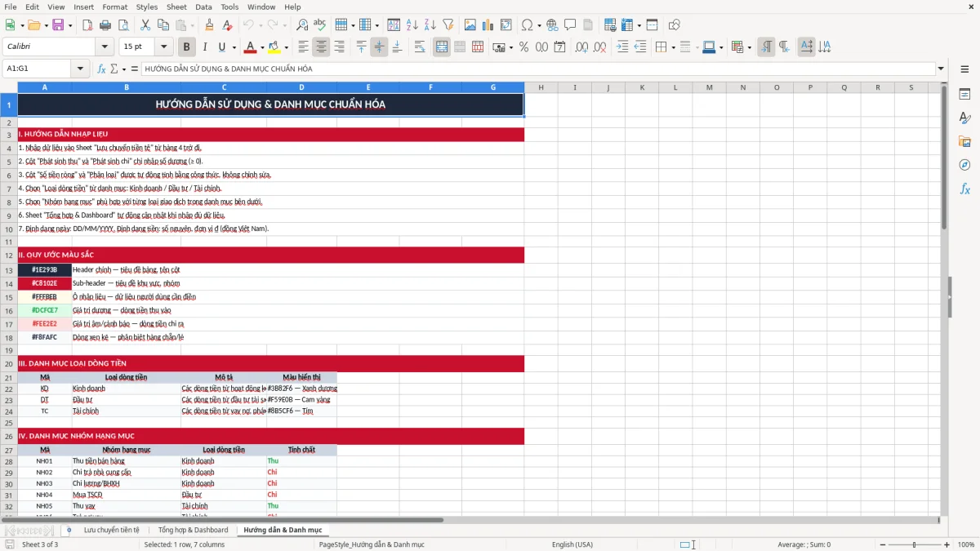
Task: Click the AutoFilter funnel icon
Action: coord(448,25)
